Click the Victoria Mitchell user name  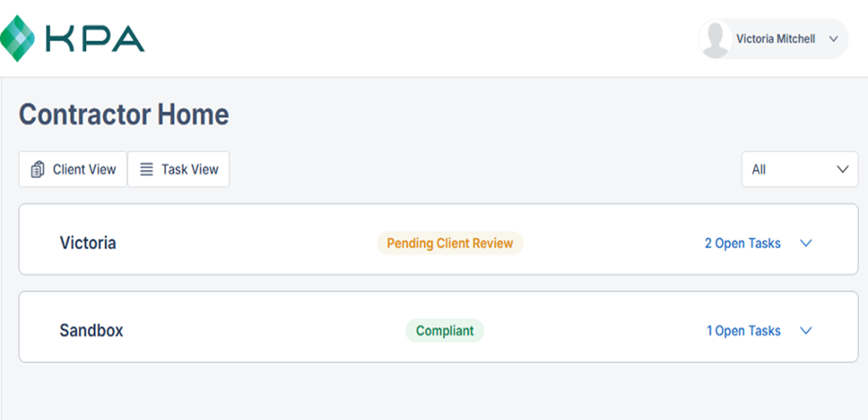point(775,39)
